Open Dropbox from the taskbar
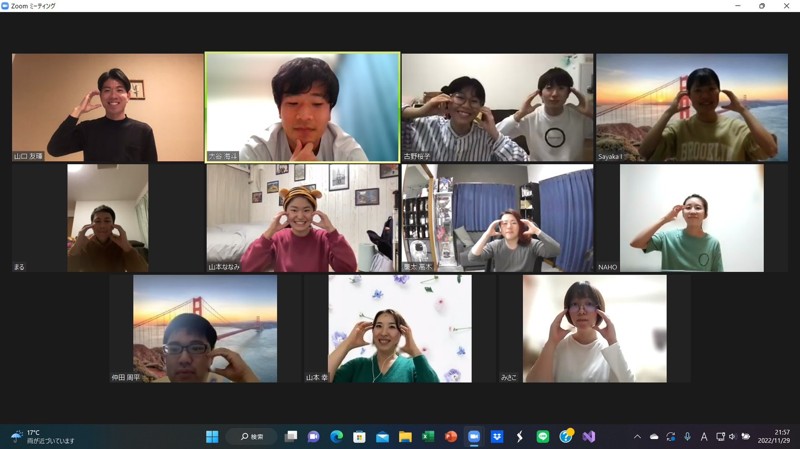The height and width of the screenshot is (449, 800). [x=497, y=437]
